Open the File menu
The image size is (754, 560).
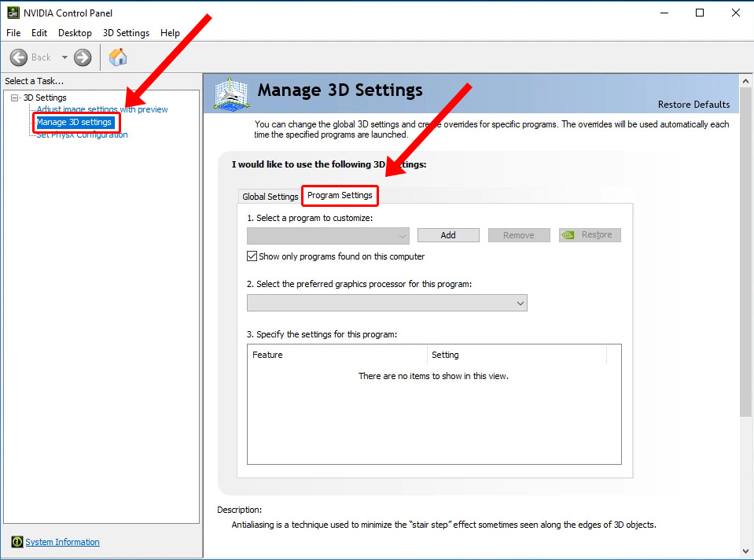click(13, 33)
